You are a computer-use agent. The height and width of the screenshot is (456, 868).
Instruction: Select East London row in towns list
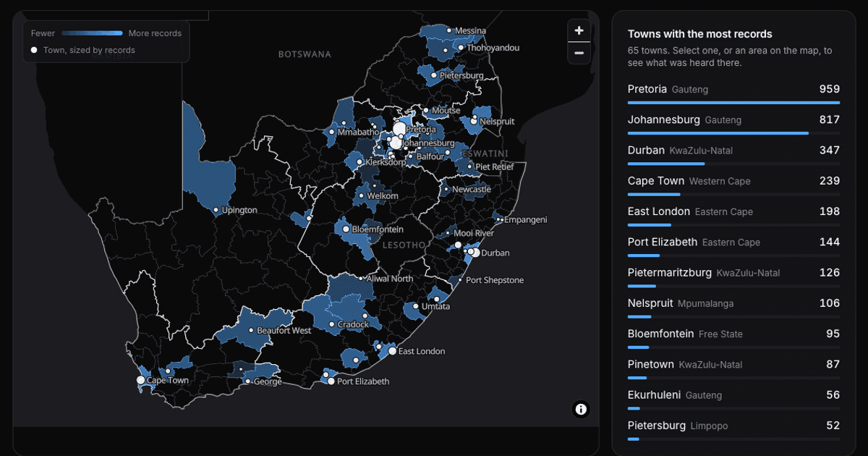click(733, 215)
